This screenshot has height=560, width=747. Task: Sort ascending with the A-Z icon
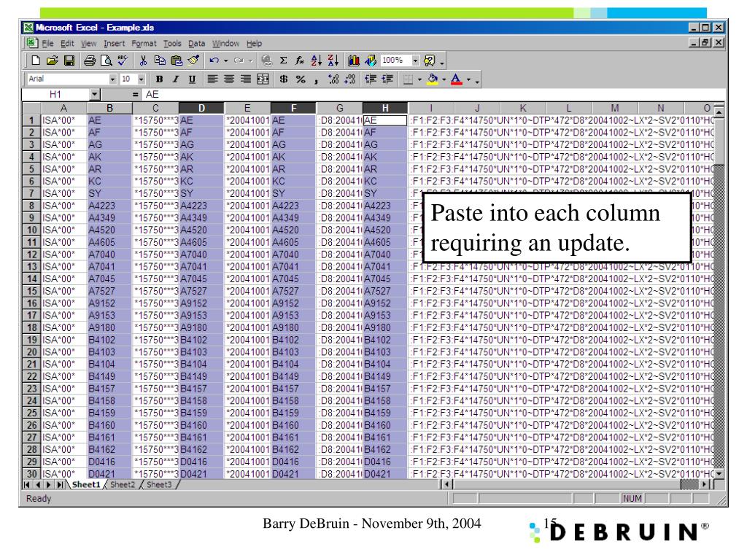[317, 61]
